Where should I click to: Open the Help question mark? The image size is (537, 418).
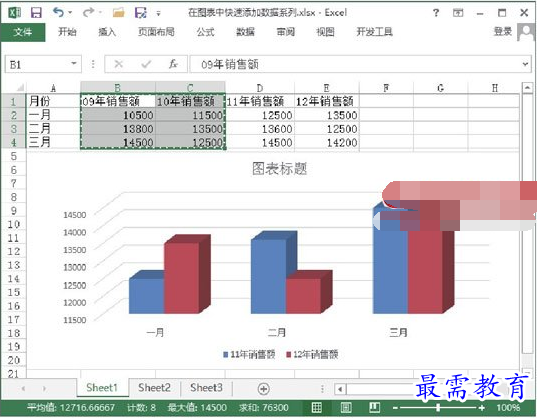click(436, 13)
